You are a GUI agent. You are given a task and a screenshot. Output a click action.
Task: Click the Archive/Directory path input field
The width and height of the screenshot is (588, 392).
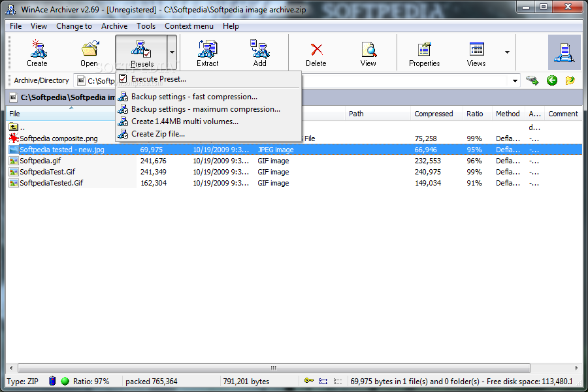click(x=297, y=80)
